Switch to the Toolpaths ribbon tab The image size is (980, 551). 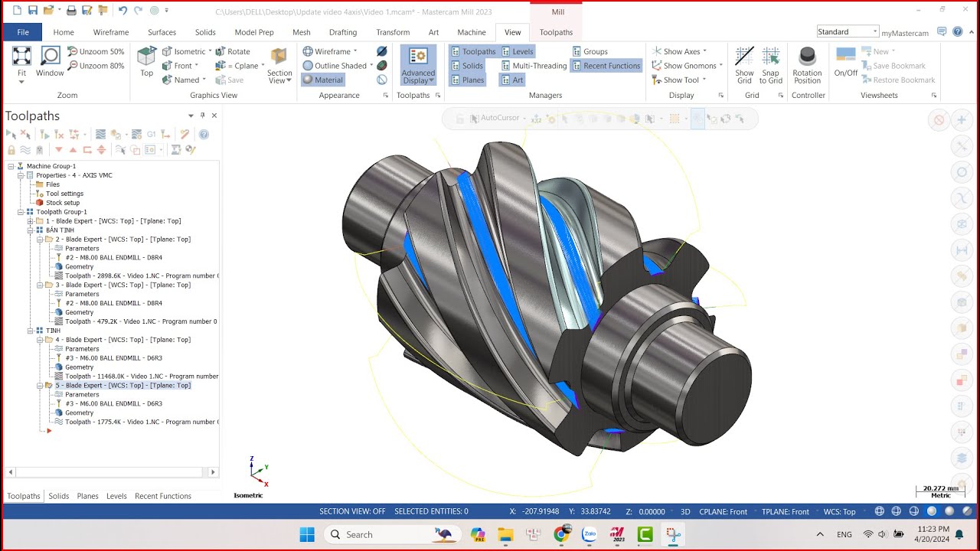click(556, 32)
